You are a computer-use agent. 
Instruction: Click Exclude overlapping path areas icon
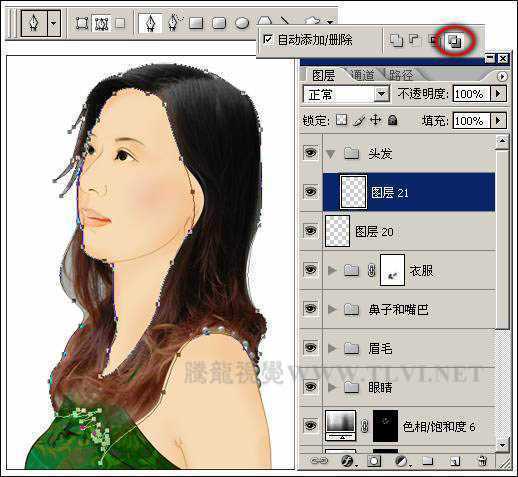(x=454, y=42)
